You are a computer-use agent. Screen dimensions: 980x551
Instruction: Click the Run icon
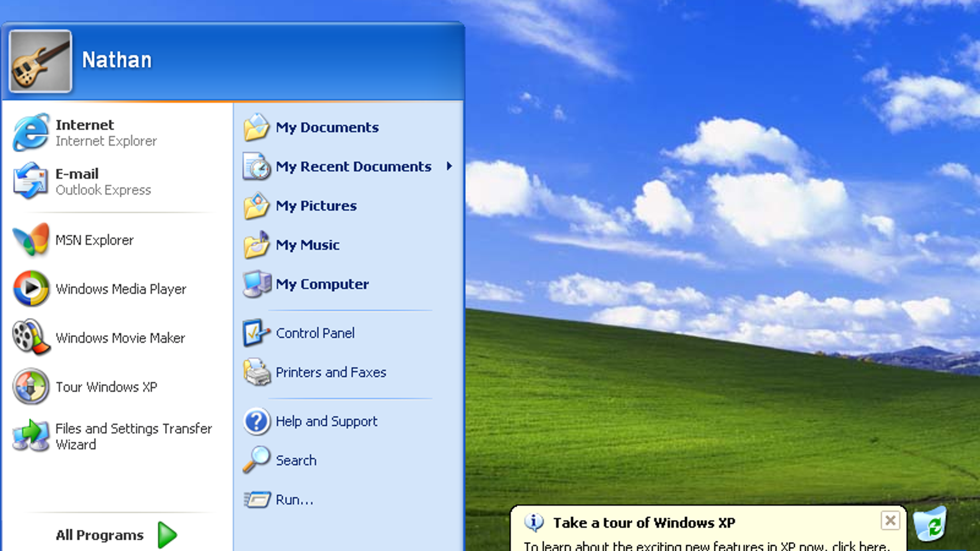tap(256, 499)
